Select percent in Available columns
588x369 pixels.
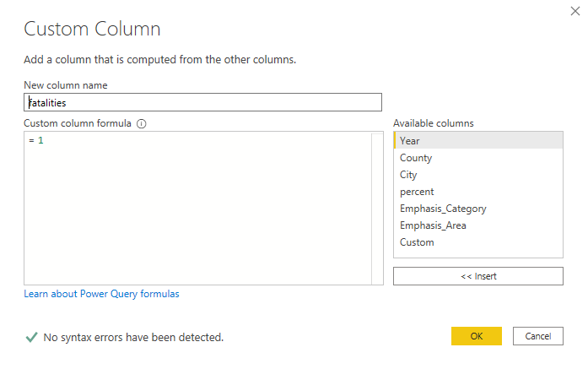(478, 192)
